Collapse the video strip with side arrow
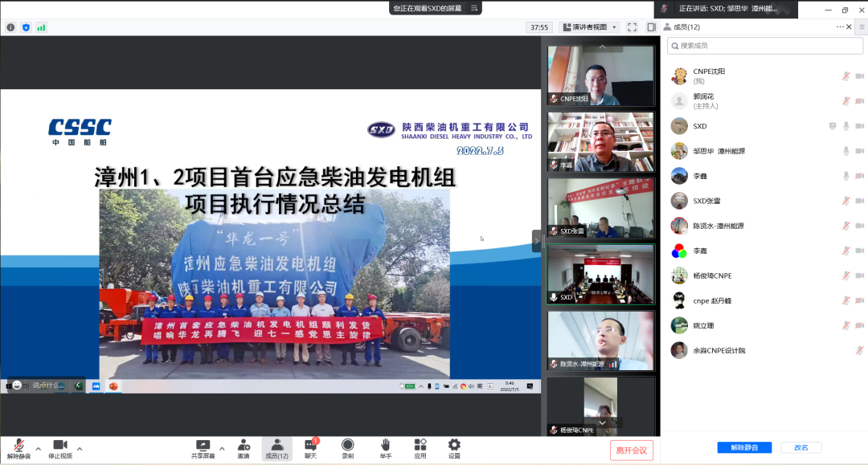 (x=536, y=241)
